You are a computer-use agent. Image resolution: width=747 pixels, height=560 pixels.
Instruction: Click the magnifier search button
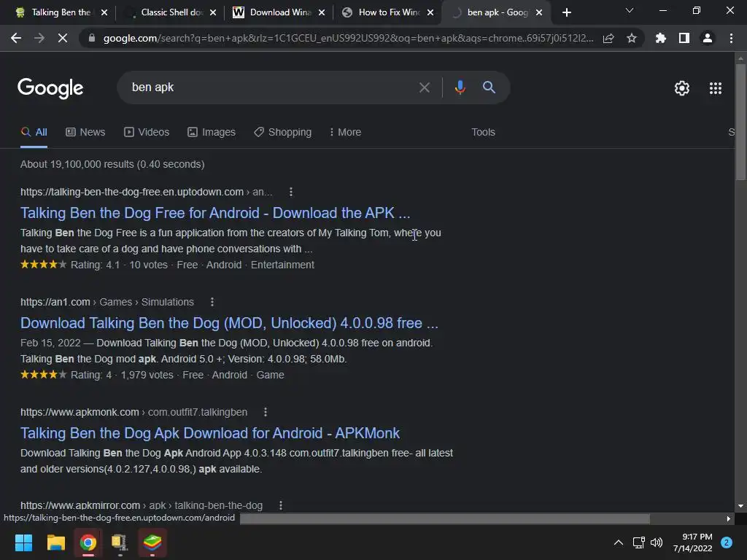click(489, 87)
